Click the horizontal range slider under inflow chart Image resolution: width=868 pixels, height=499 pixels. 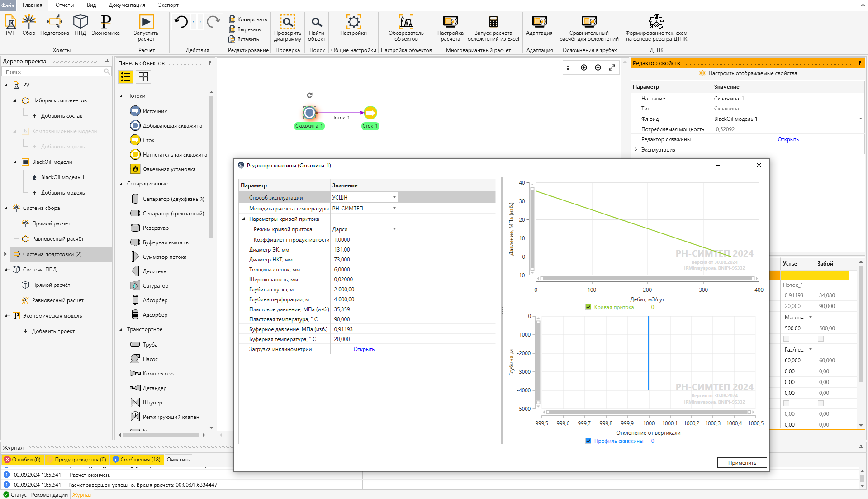coord(647,279)
